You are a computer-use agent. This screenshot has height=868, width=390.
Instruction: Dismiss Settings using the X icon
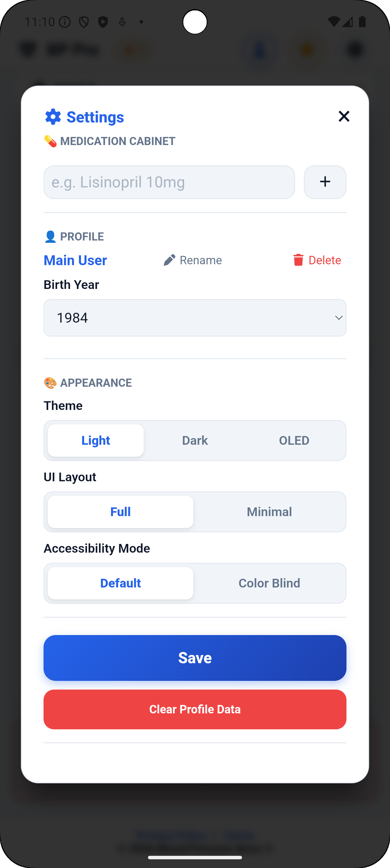[x=344, y=116]
